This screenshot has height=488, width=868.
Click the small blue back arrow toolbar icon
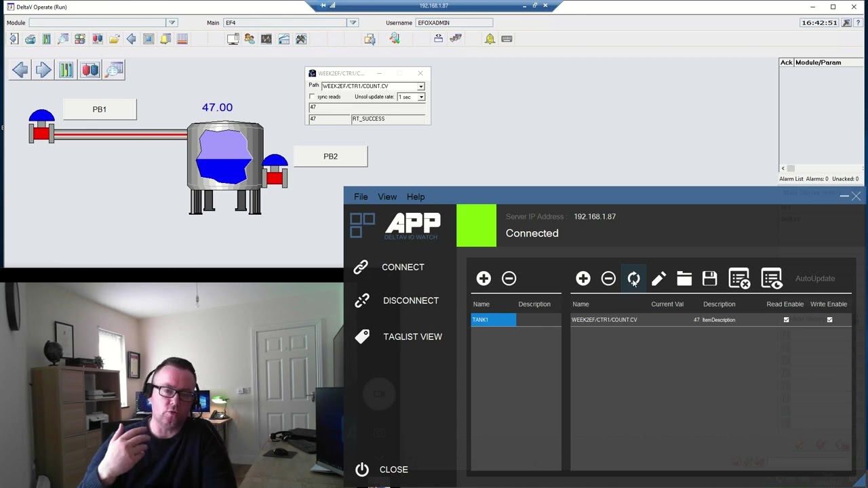[x=131, y=39]
